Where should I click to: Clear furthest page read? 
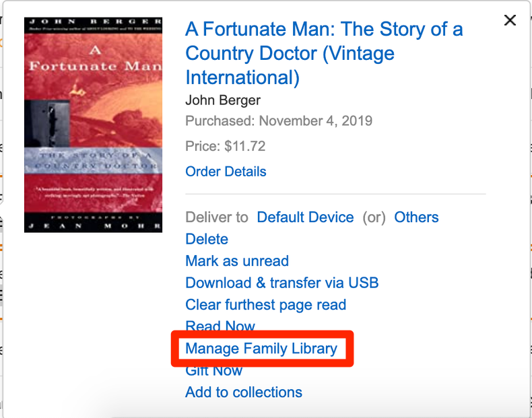265,305
